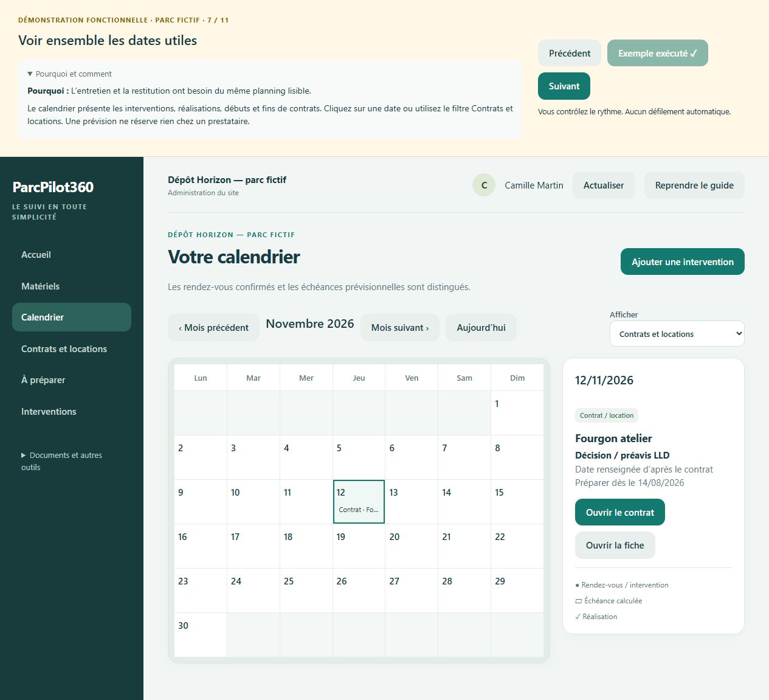Click 'Préparer dès le 14/08/2026' text
This screenshot has width=769, height=700.
[630, 483]
